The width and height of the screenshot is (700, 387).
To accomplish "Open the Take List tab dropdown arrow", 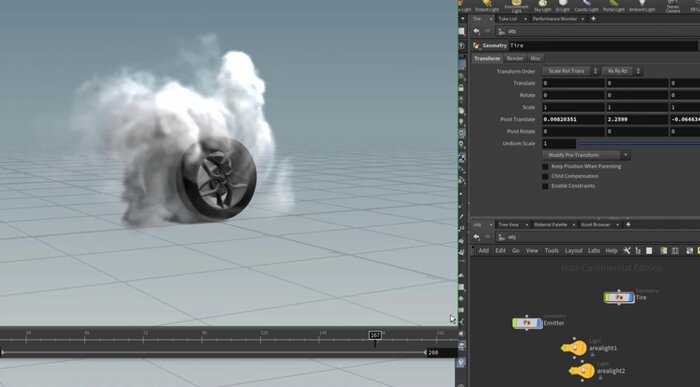I will 525,19.
